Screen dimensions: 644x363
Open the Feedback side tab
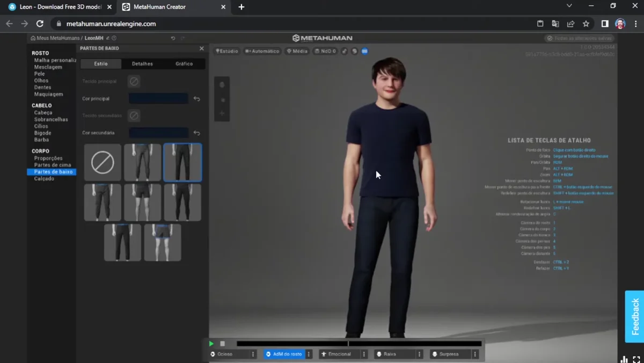point(635,317)
